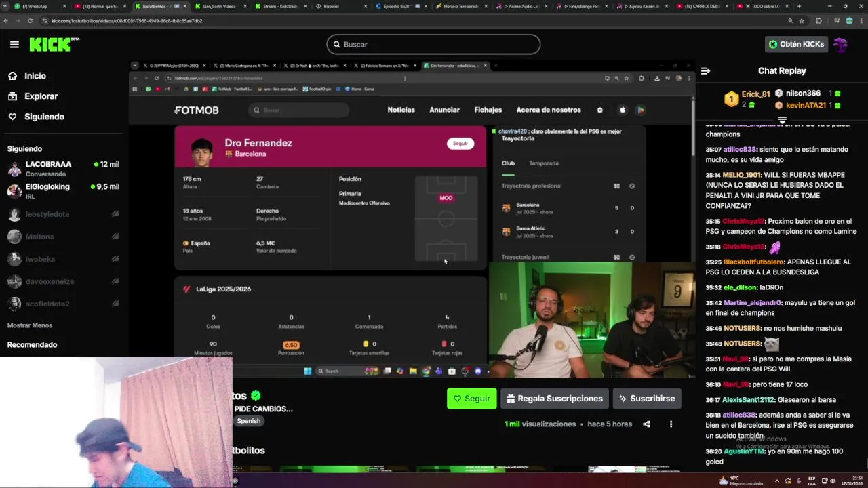Click the ESP language indicator in taskbar
The width and height of the screenshot is (868, 488).
coord(812,481)
